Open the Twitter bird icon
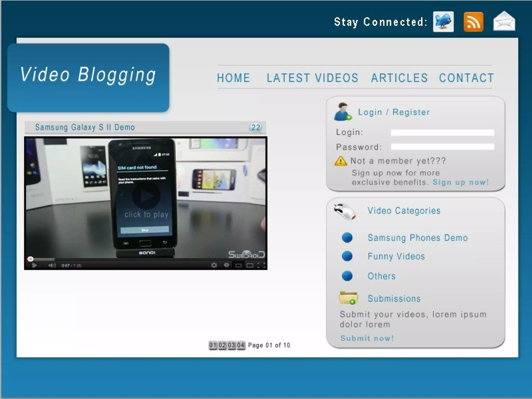Image resolution: width=532 pixels, height=399 pixels. point(443,22)
